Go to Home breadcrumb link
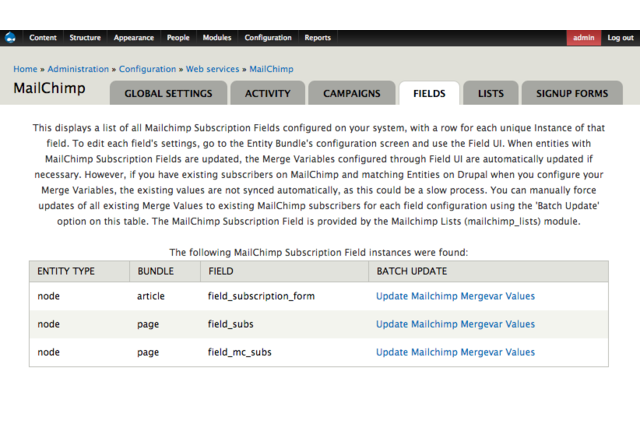The image size is (640, 426). 25,69
